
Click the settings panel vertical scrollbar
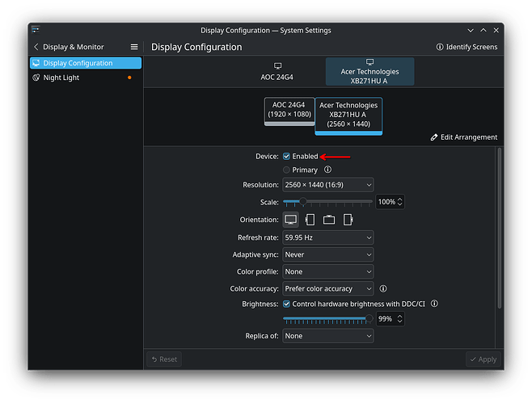[x=499, y=228]
